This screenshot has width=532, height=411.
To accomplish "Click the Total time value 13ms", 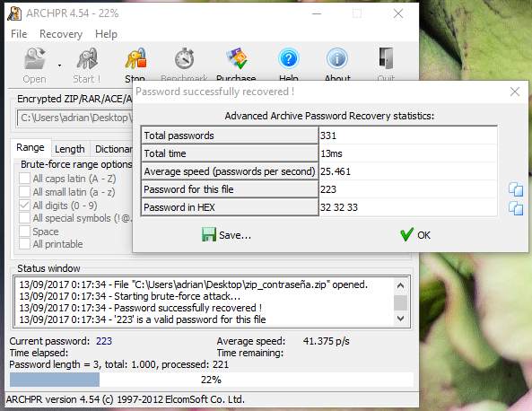I will [x=408, y=153].
